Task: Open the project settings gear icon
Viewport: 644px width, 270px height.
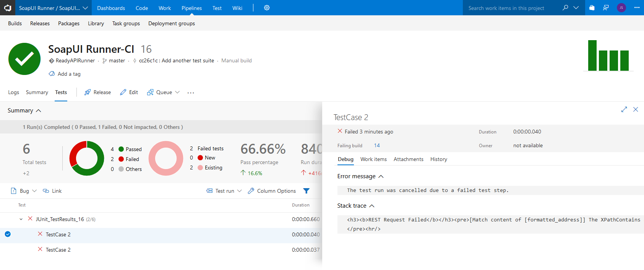Action: coord(267,8)
